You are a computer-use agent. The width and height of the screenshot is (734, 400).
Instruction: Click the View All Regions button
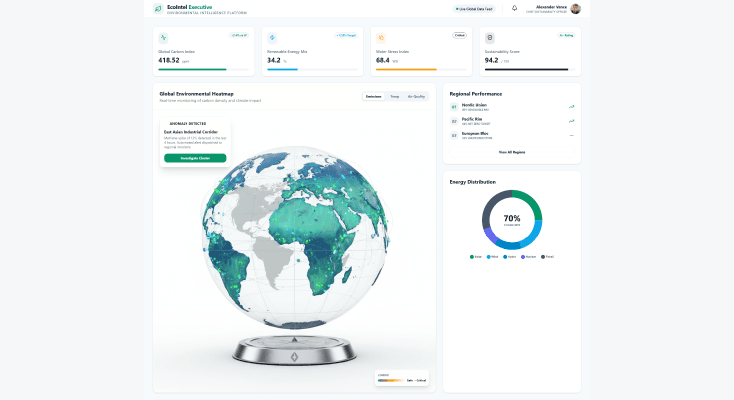point(512,152)
